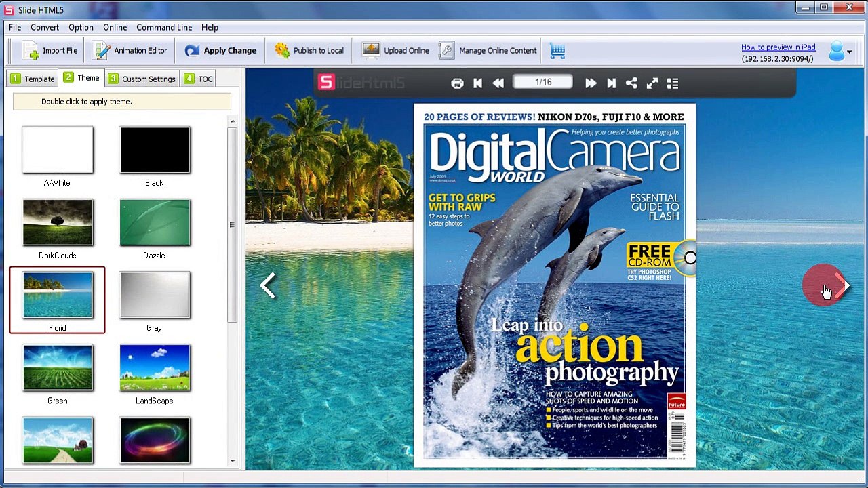Toggle fullscreen icon in viewer toolbar
Screen dimensions: 868x488
click(x=652, y=83)
